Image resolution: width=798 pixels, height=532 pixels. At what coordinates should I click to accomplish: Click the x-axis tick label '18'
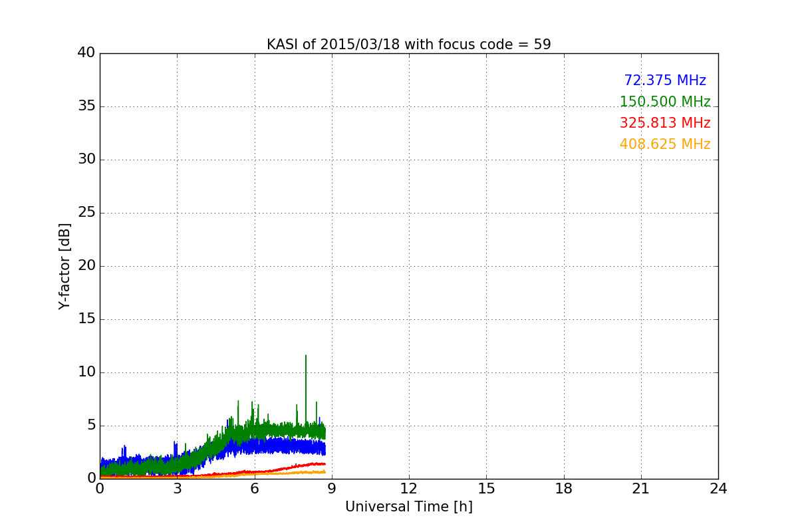(x=564, y=489)
